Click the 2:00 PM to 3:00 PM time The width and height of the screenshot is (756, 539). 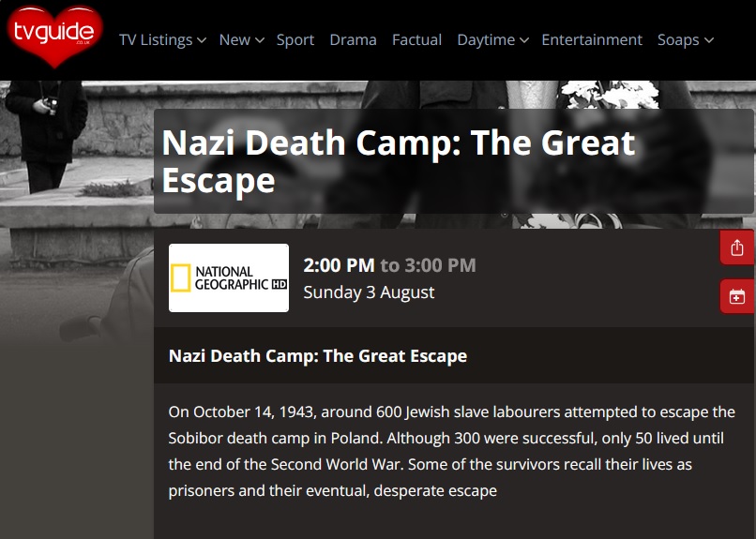coord(389,265)
